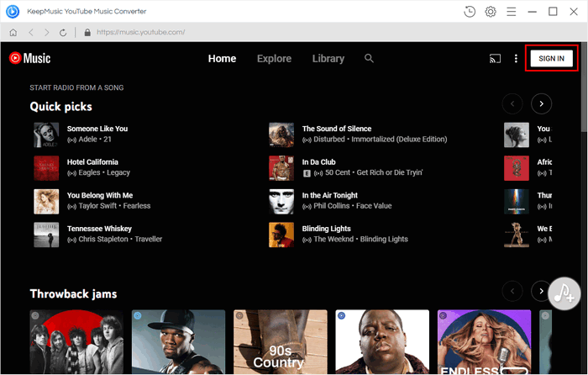Click the Throwback jams heading

click(x=74, y=293)
